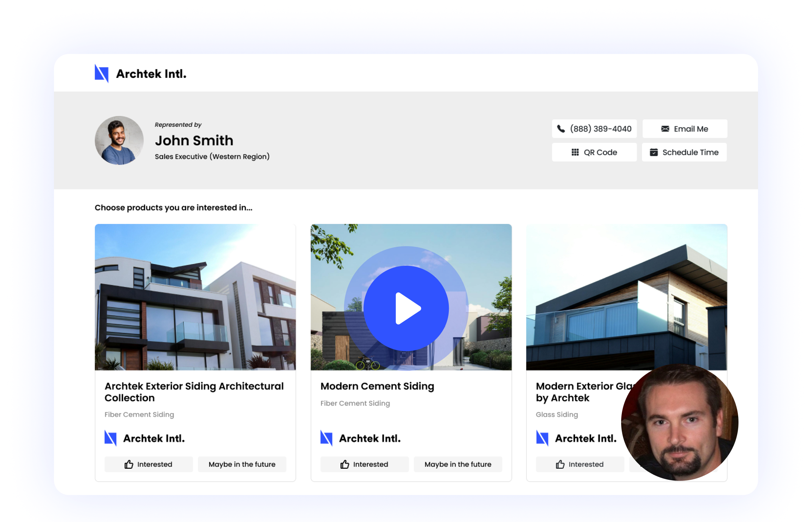Open the Modern Cement Siding title link
The width and height of the screenshot is (812, 522).
[377, 386]
